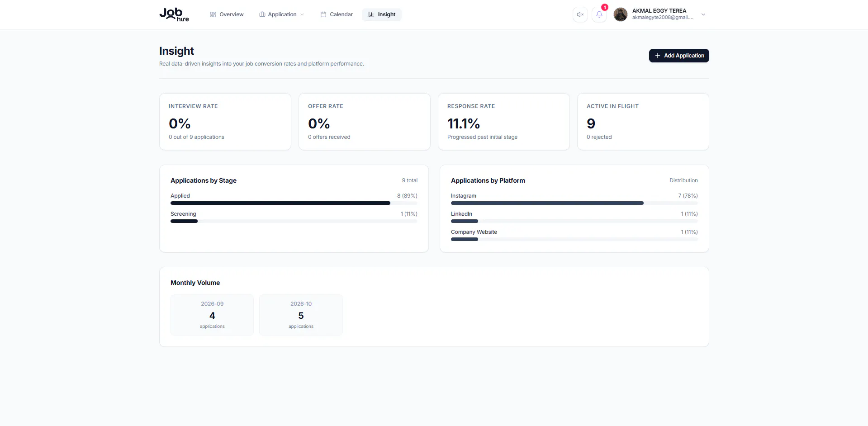Click the '9 total' label
868x426 pixels.
[410, 180]
